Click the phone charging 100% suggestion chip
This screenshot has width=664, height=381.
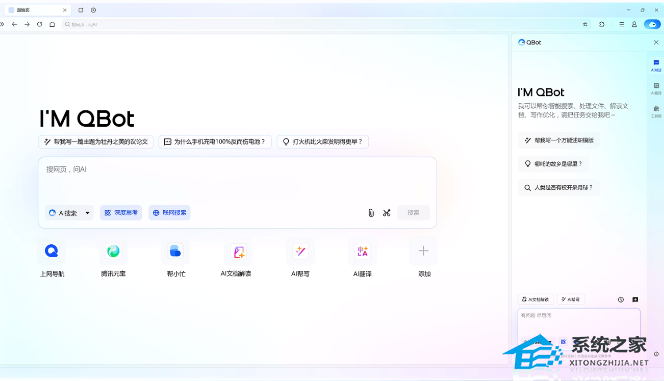click(215, 141)
